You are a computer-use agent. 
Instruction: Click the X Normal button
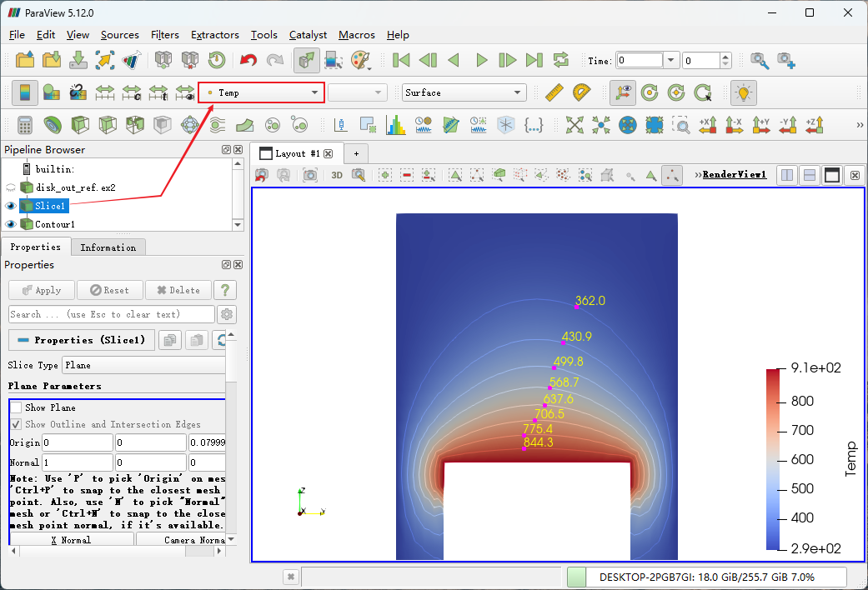[x=71, y=540]
